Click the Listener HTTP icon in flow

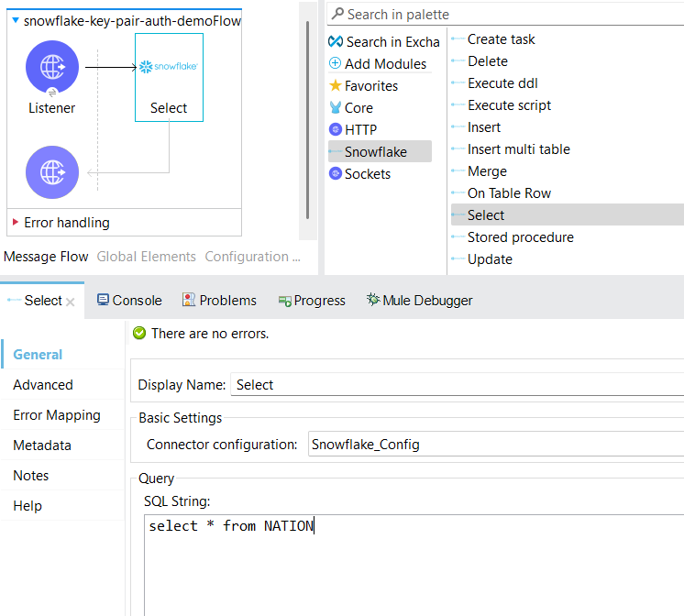52,68
